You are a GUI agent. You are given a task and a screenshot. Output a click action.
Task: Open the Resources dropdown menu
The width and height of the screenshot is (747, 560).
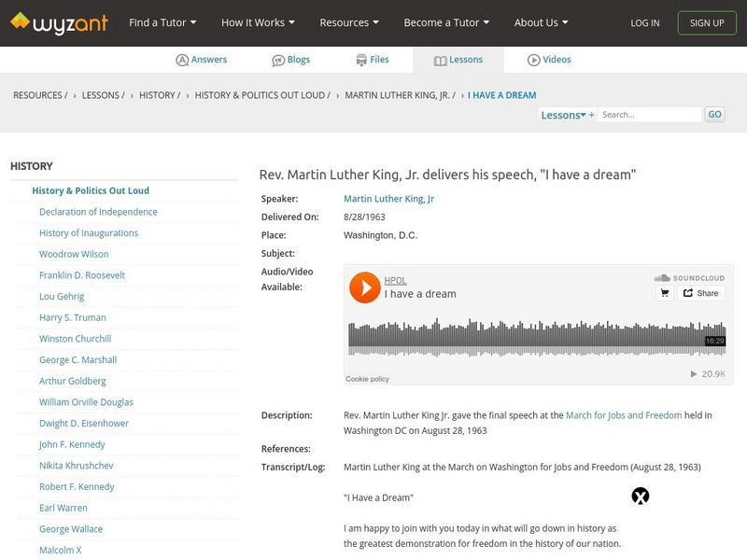[349, 22]
